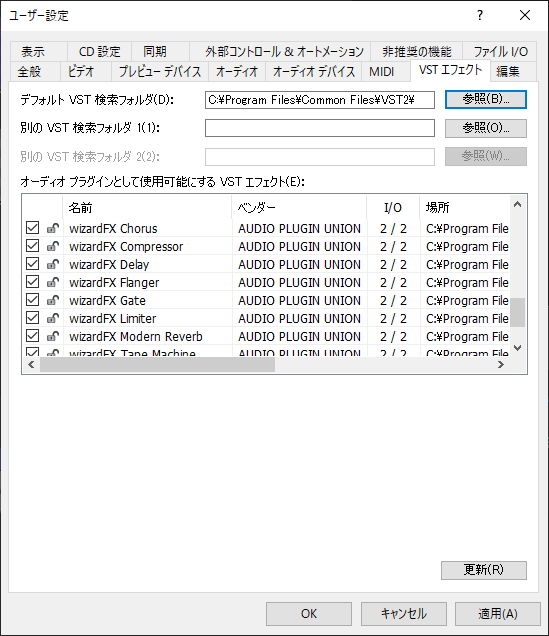Toggle the wizardFX Modern Reverb checkbox

(x=32, y=336)
